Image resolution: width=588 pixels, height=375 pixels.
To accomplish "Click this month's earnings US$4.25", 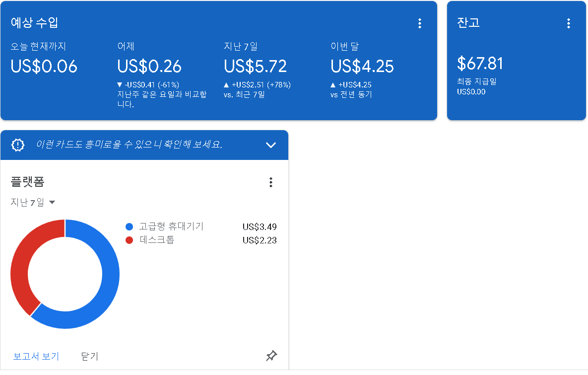I will (362, 67).
